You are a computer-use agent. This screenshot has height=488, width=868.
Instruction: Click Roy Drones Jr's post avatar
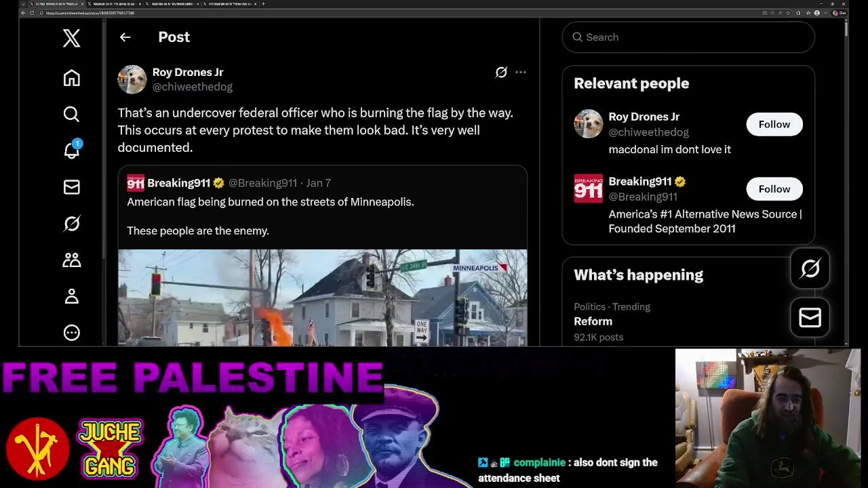tap(132, 79)
